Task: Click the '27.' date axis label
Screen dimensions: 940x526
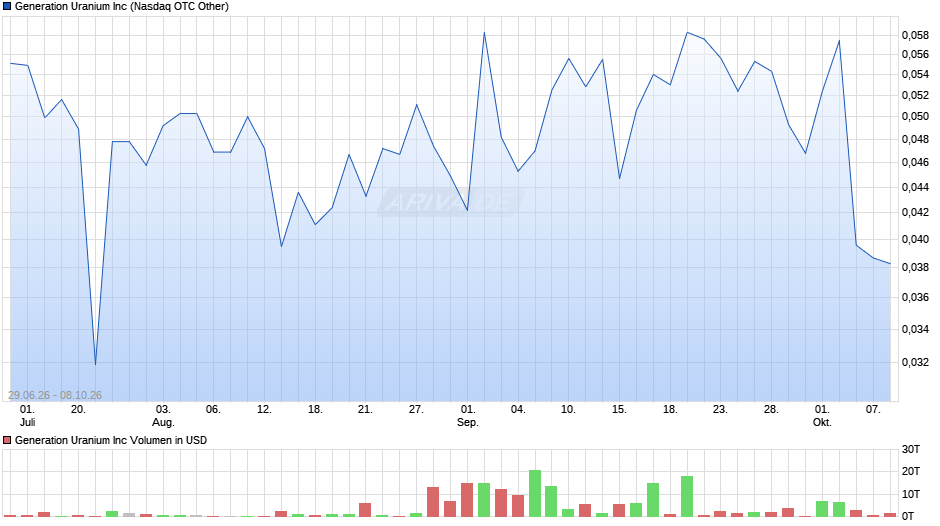Action: coord(416,410)
